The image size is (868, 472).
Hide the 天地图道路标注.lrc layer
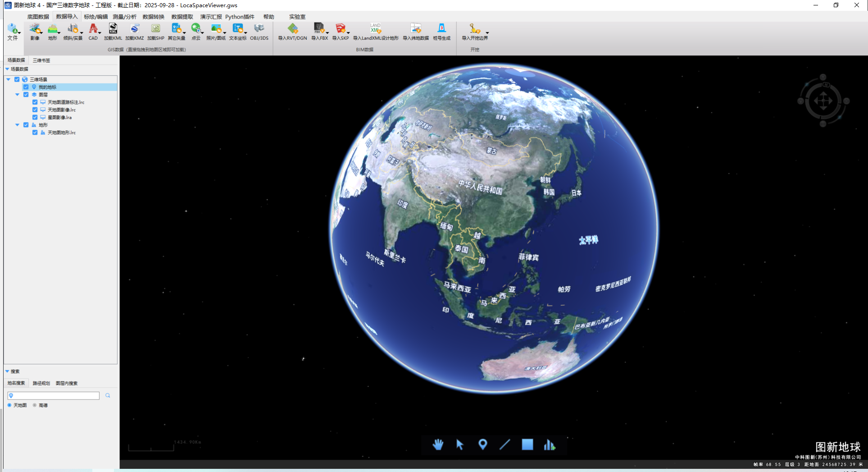coord(35,102)
